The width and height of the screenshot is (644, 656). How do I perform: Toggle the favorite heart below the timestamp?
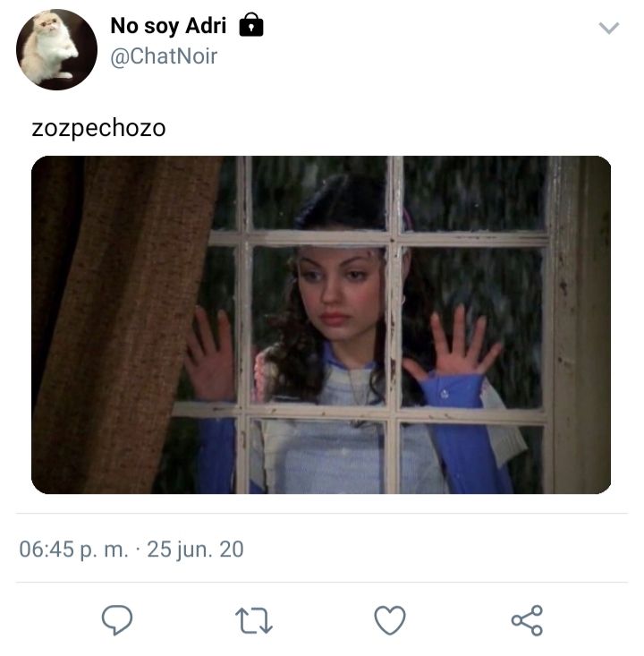click(390, 620)
